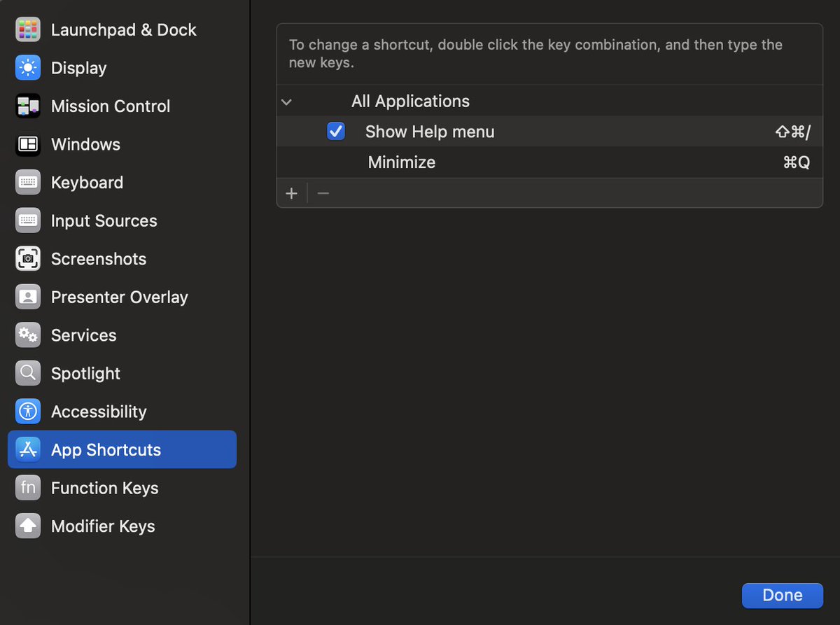Select App Shortcuts label
Viewport: 840px width, 625px height.
pyautogui.click(x=106, y=449)
